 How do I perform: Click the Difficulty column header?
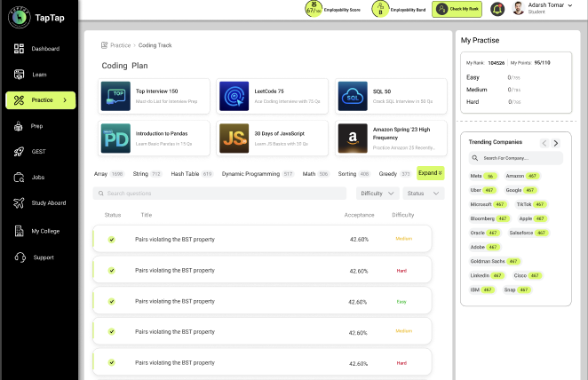402,215
